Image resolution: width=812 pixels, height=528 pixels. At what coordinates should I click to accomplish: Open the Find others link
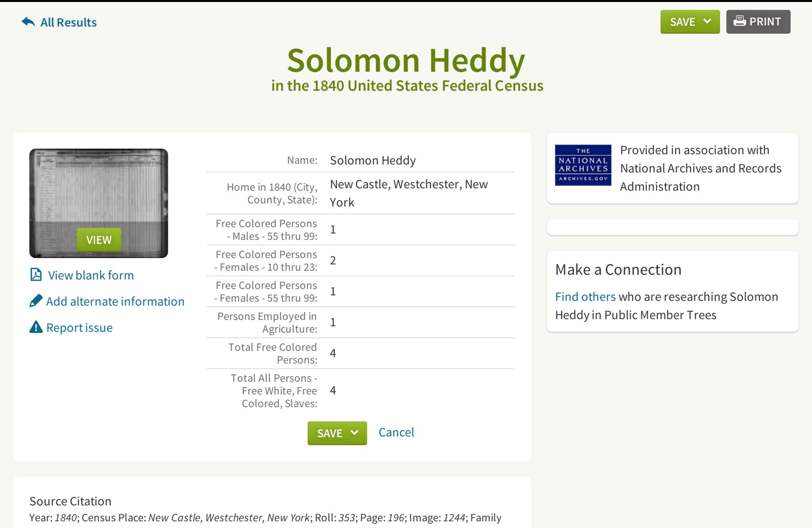tap(585, 297)
